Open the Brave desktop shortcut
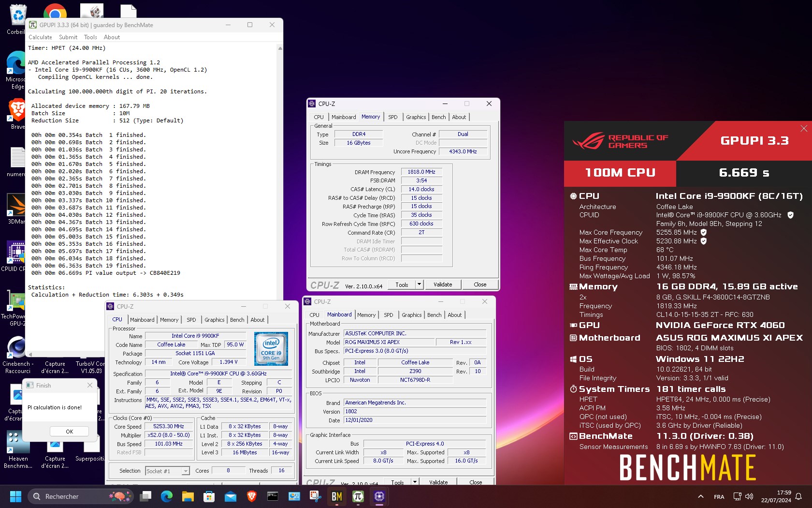Image resolution: width=812 pixels, height=508 pixels. coord(17,114)
